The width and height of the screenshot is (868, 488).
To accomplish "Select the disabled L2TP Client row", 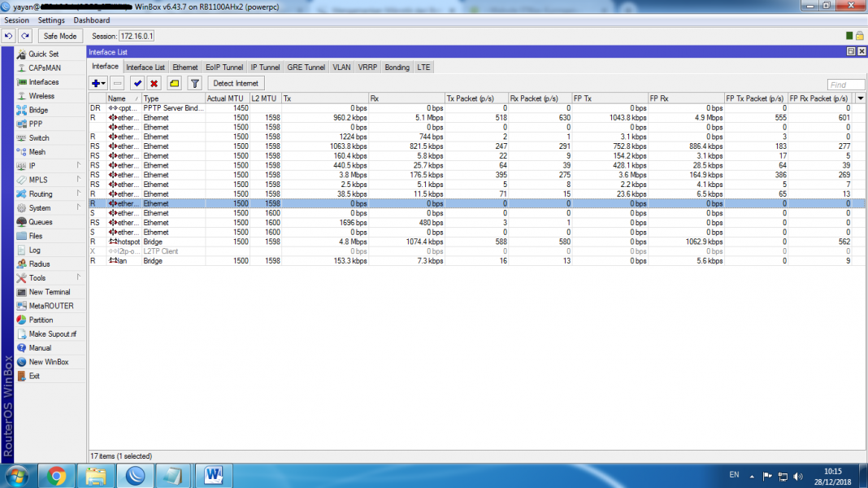I will (477, 251).
